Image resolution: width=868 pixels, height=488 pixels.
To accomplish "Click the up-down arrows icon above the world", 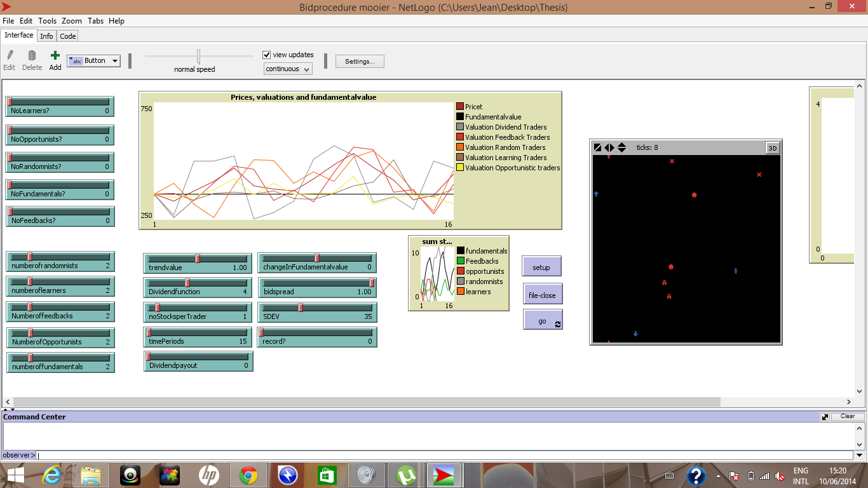I will [x=621, y=147].
